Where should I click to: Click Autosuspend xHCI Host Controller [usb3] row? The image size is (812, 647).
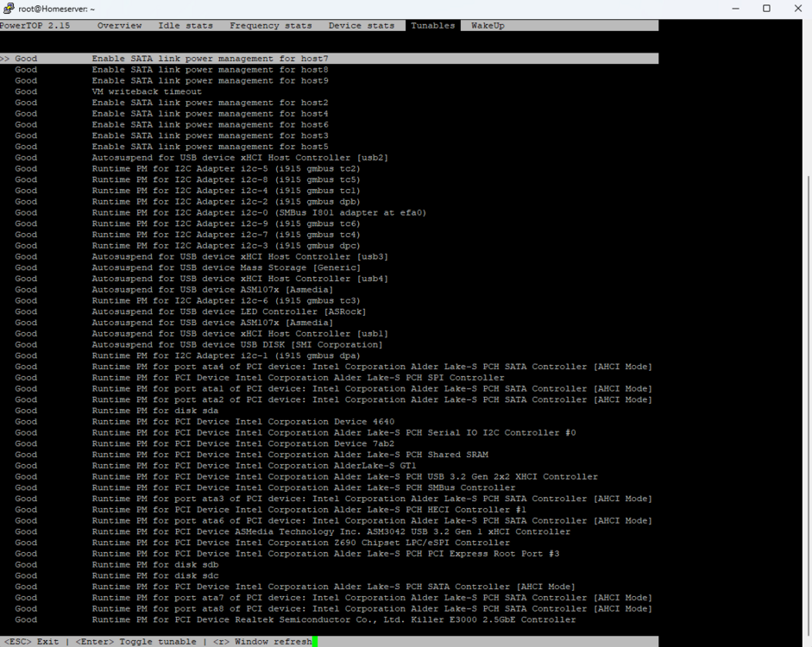[x=201, y=257]
